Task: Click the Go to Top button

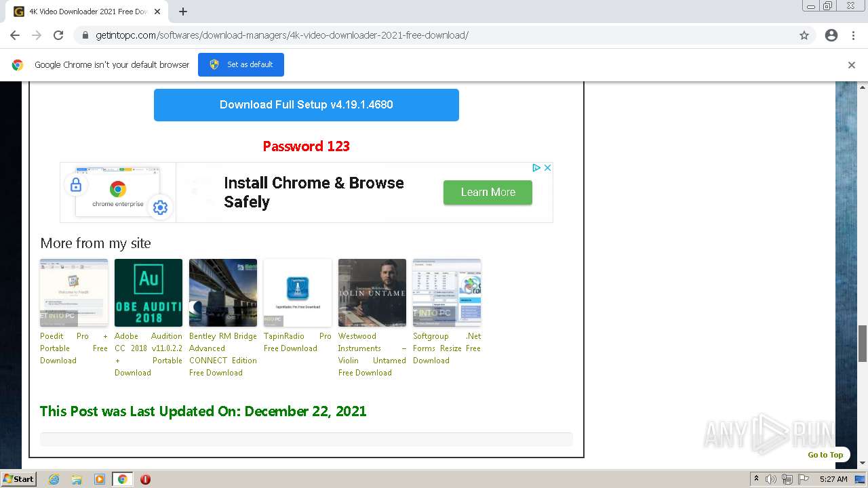Action: [x=825, y=455]
